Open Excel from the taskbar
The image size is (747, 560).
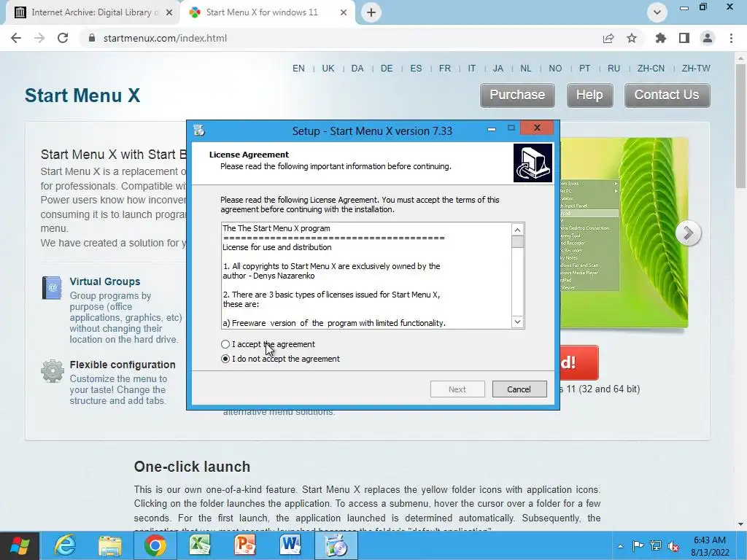pos(200,545)
